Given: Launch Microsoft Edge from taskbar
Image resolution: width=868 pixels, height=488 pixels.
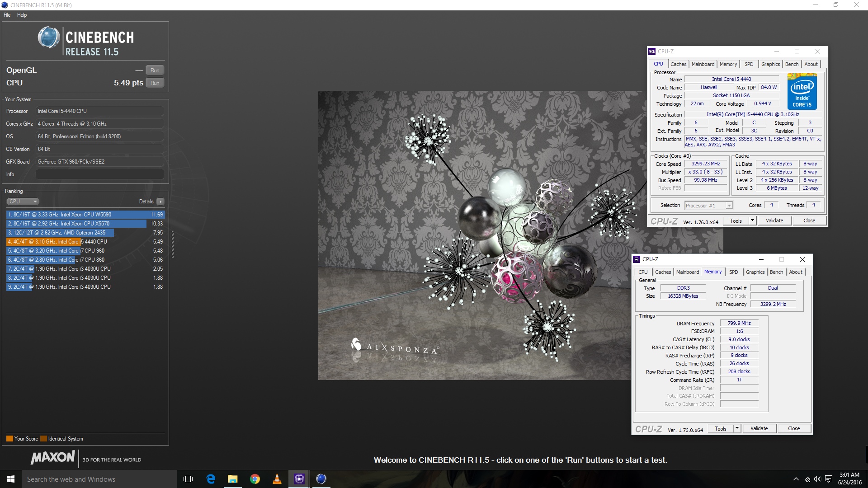Looking at the screenshot, I should click(x=211, y=479).
